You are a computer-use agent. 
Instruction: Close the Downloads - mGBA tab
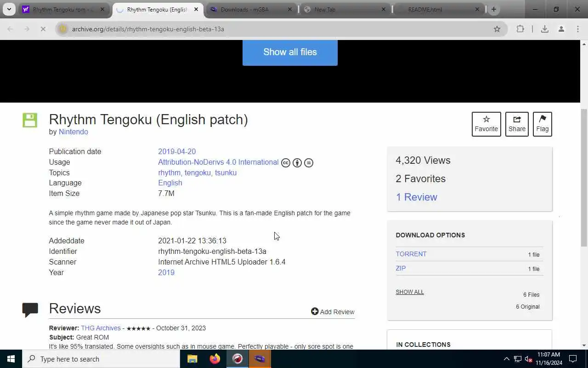point(290,9)
